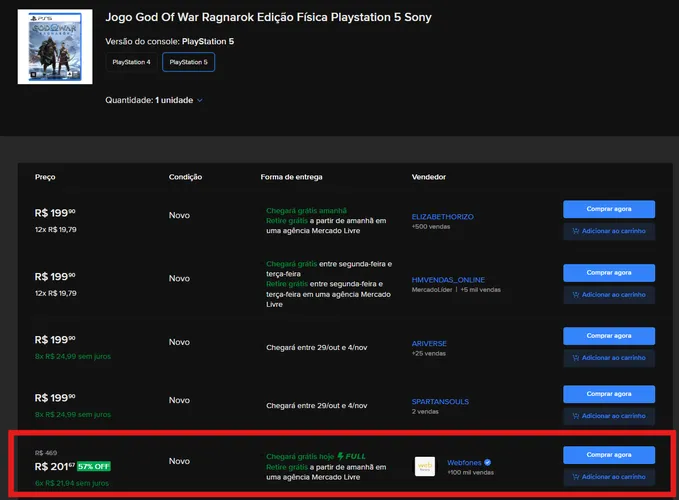The height and width of the screenshot is (500, 679).
Task: Select the PlayStation 5 console version
Action: click(x=188, y=62)
